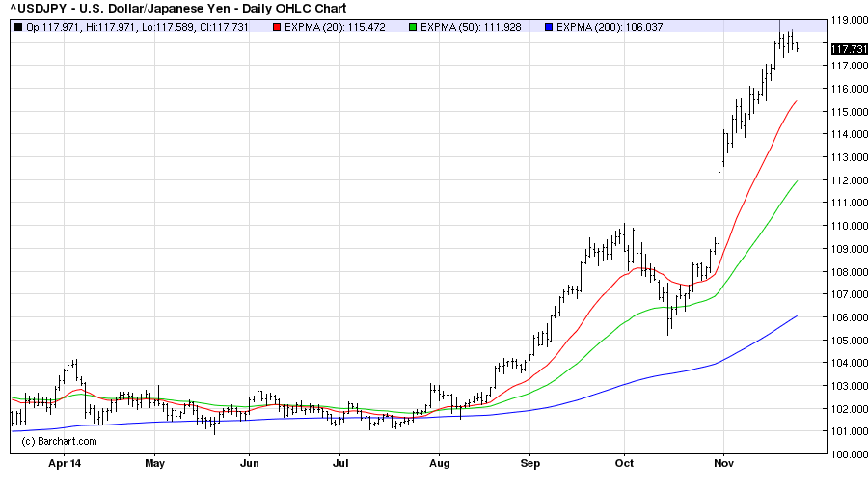This screenshot has width=868, height=493.
Task: Click the 110.000 price axis label
Action: tap(847, 226)
